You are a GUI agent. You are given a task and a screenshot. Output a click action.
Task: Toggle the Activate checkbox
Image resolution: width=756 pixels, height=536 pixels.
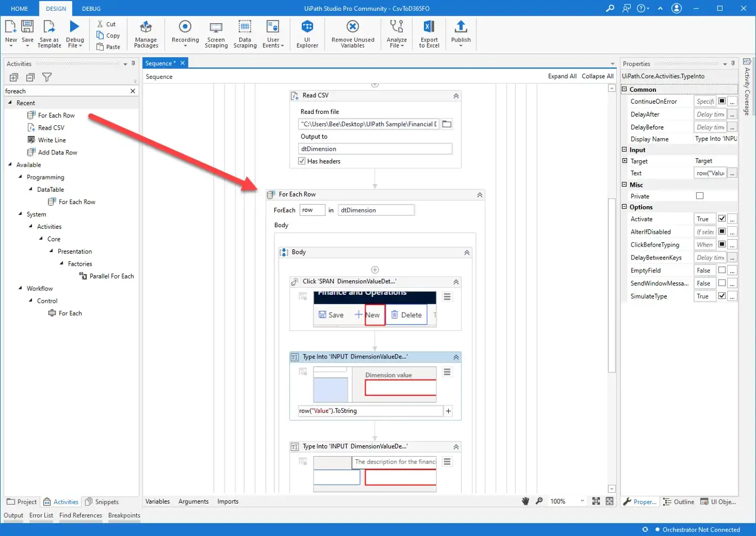click(722, 219)
